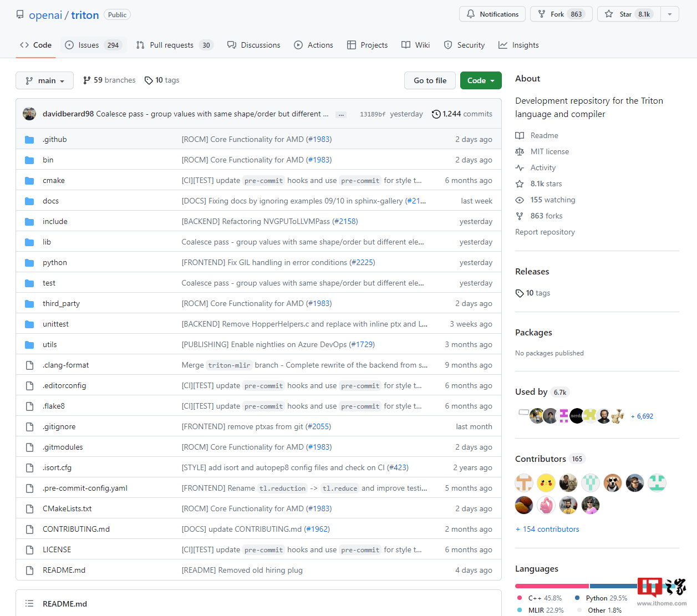Click the .clang-format file icon
697x616 pixels.
coord(29,365)
